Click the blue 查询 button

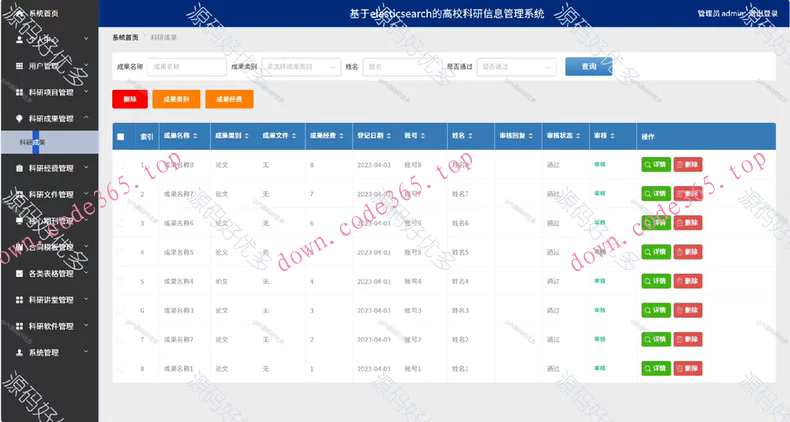click(588, 66)
